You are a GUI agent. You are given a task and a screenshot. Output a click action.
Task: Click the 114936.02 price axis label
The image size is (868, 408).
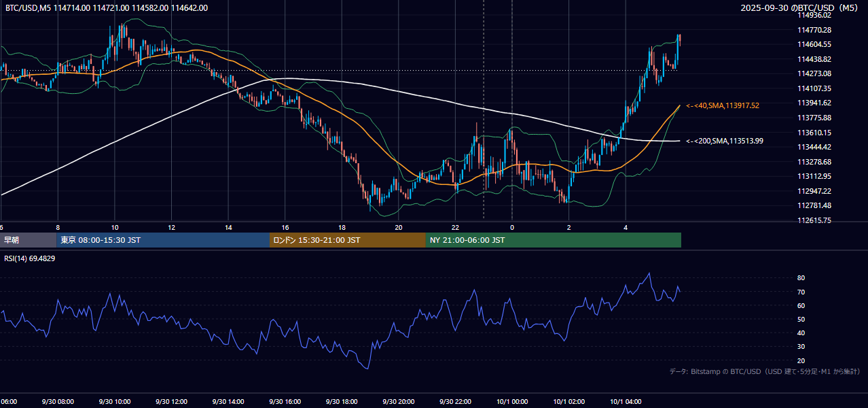816,15
